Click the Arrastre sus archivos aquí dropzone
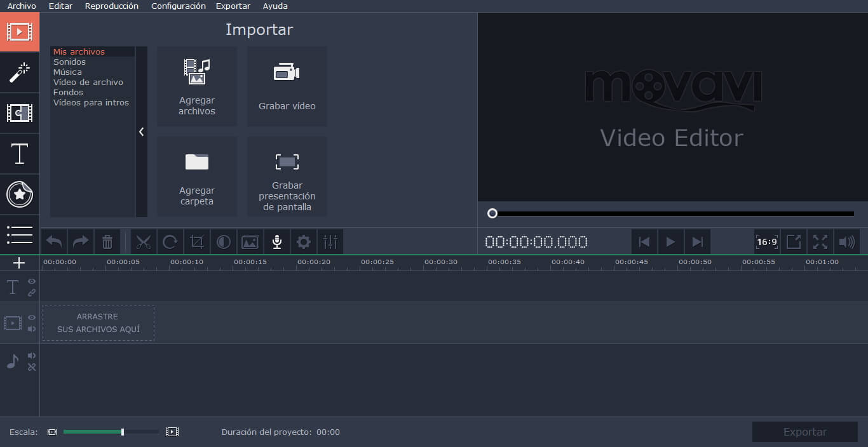Viewport: 868px width, 447px height. coord(98,323)
